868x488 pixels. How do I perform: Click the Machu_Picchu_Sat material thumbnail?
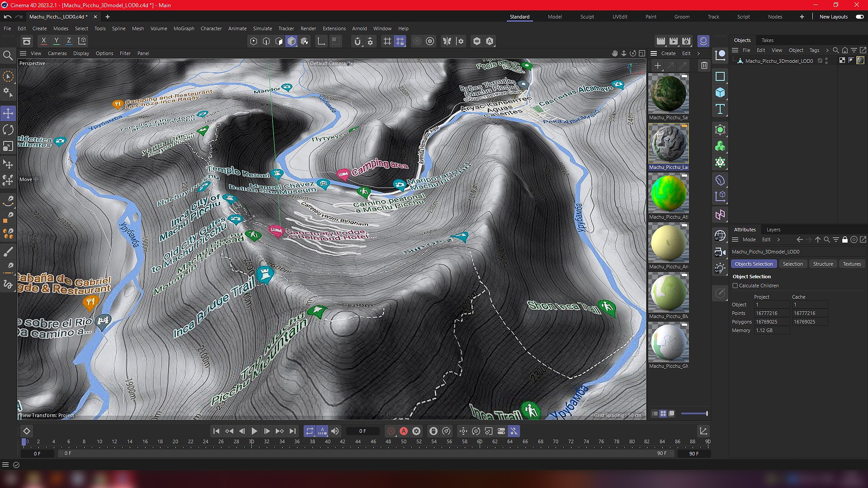click(668, 94)
